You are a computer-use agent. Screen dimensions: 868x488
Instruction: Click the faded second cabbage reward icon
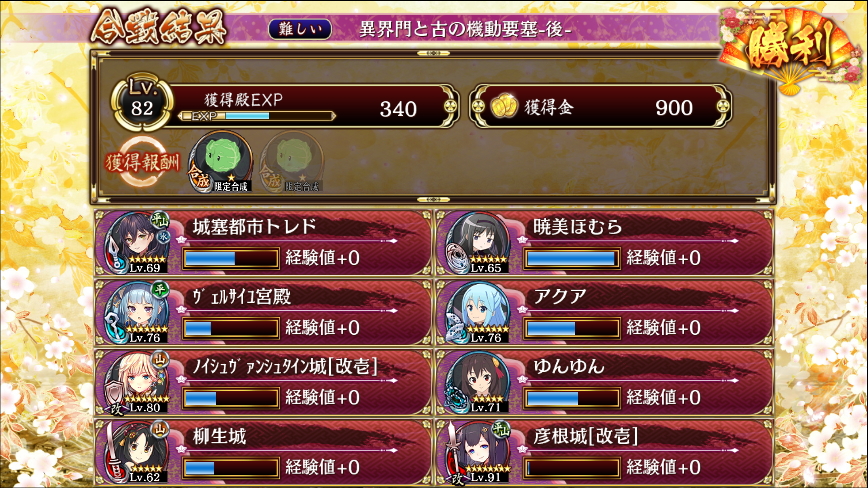pyautogui.click(x=292, y=162)
